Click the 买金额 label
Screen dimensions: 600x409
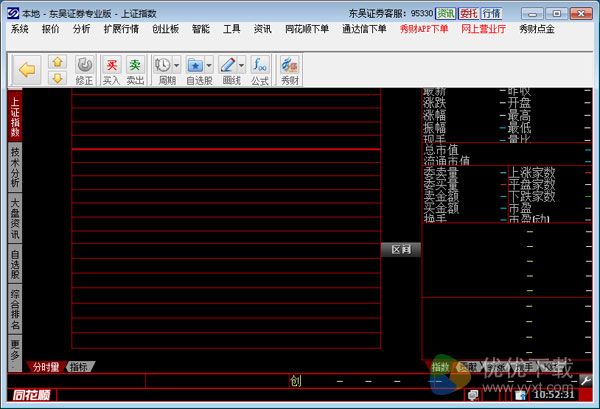pyautogui.click(x=441, y=208)
